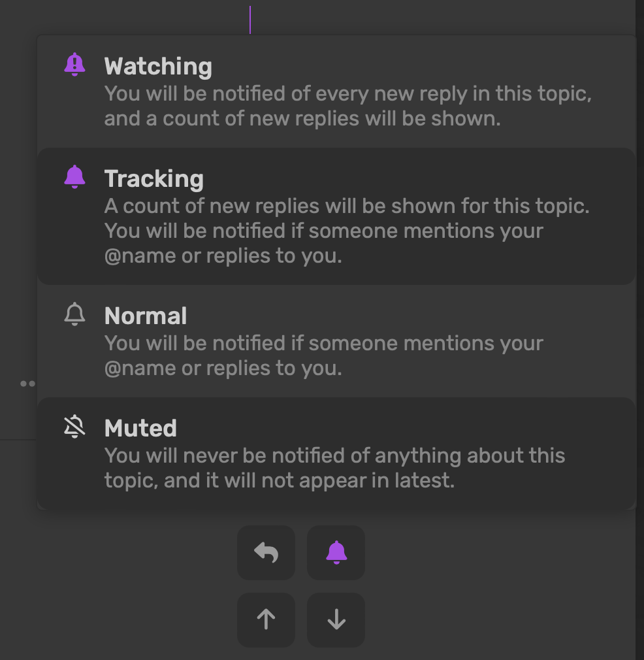Click the purple timeline marker at the top

click(x=250, y=20)
